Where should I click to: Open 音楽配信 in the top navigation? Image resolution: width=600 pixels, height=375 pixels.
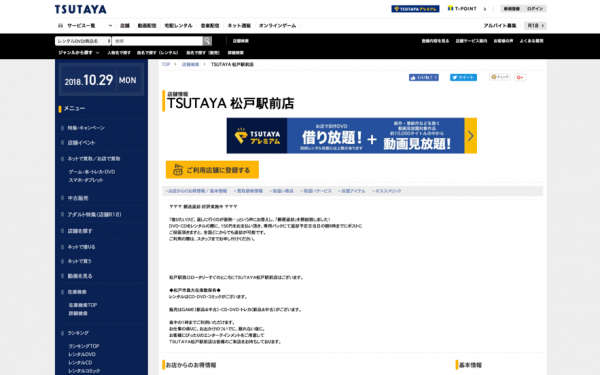pyautogui.click(x=210, y=26)
